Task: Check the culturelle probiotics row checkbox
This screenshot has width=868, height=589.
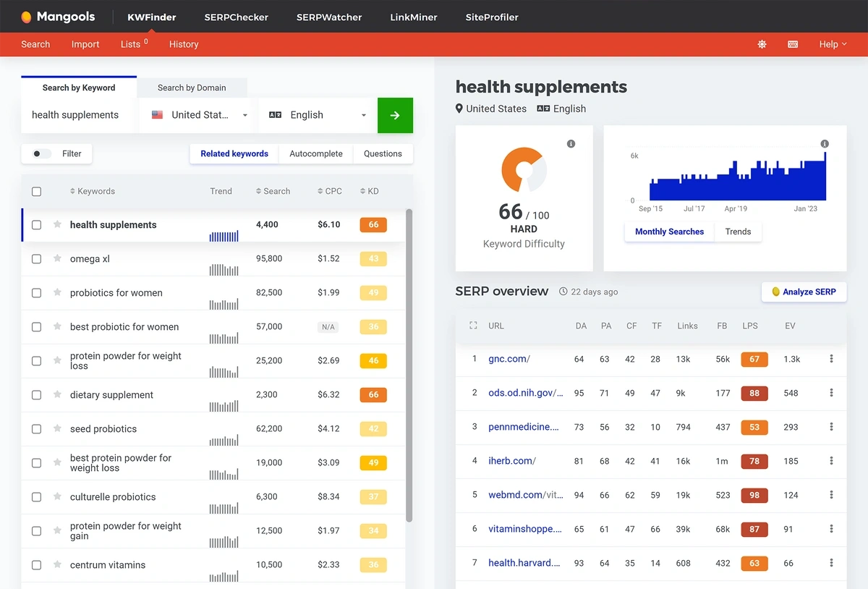Action: pyautogui.click(x=36, y=497)
